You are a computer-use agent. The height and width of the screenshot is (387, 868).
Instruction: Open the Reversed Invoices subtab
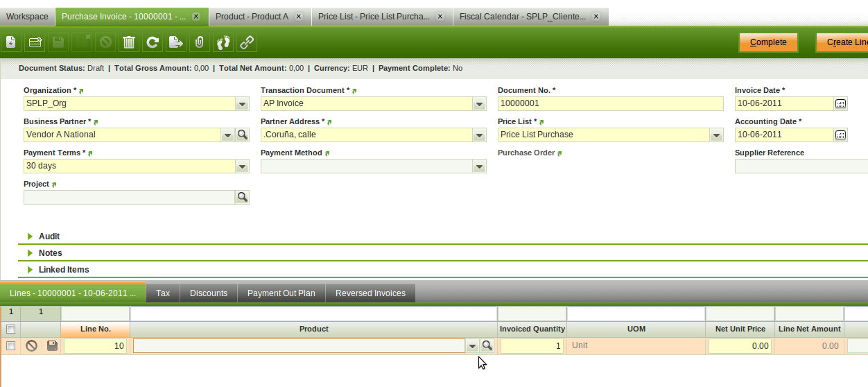[370, 293]
